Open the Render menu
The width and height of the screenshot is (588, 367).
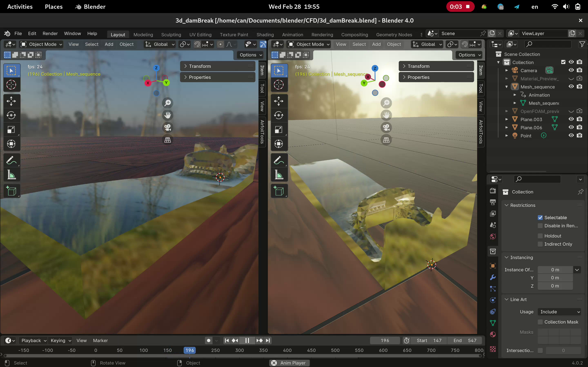pos(50,33)
